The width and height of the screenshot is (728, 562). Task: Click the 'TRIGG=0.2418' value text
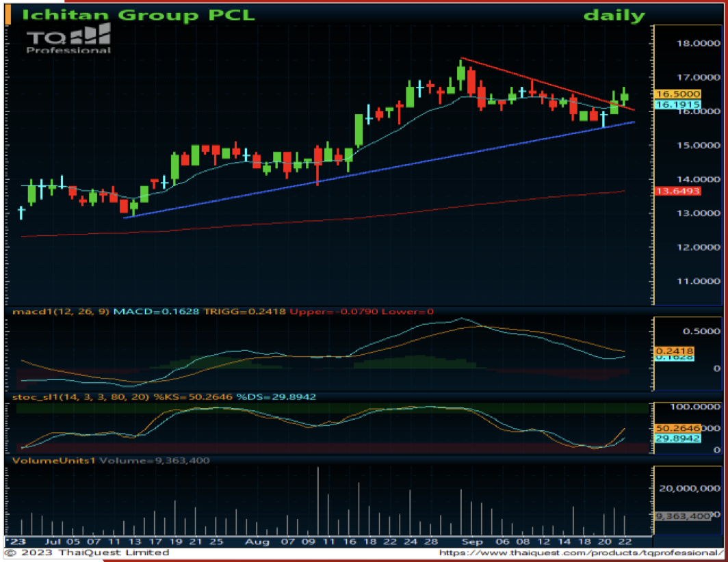(x=245, y=311)
